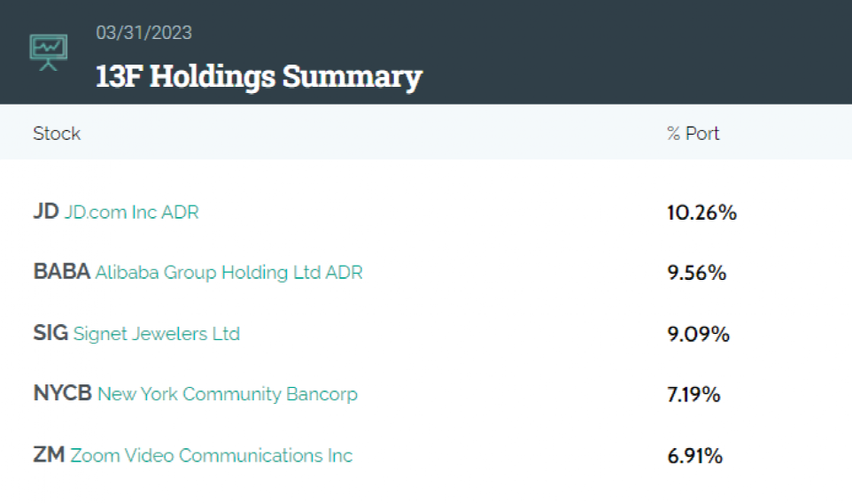Select the 9.09% portfolio value for SIG
Screen dimensions: 852x504
[698, 333]
